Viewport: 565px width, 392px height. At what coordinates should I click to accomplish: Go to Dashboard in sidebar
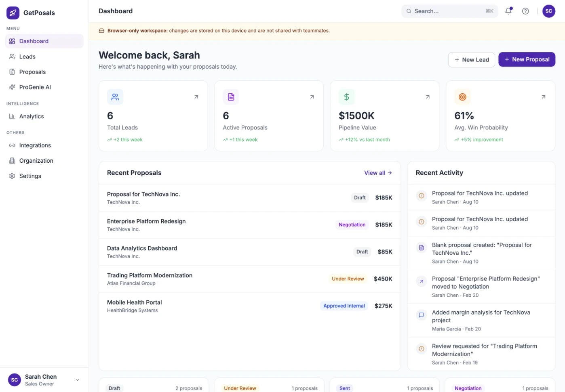pos(44,41)
